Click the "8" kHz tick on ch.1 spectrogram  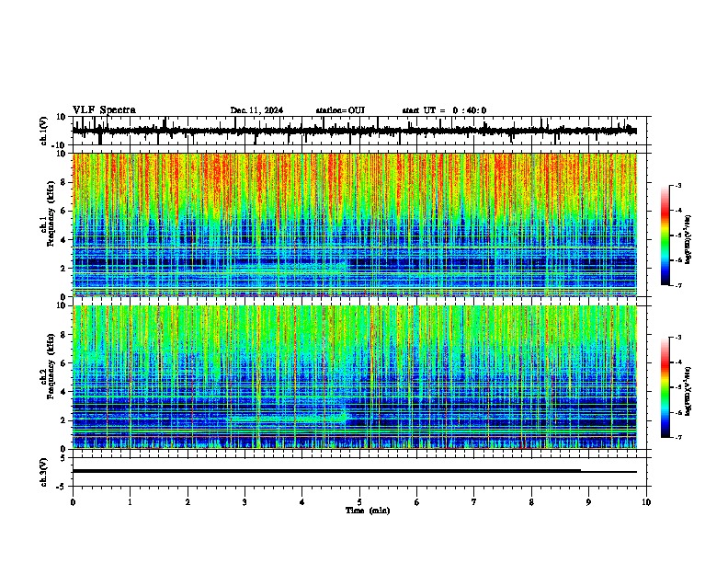tap(64, 182)
